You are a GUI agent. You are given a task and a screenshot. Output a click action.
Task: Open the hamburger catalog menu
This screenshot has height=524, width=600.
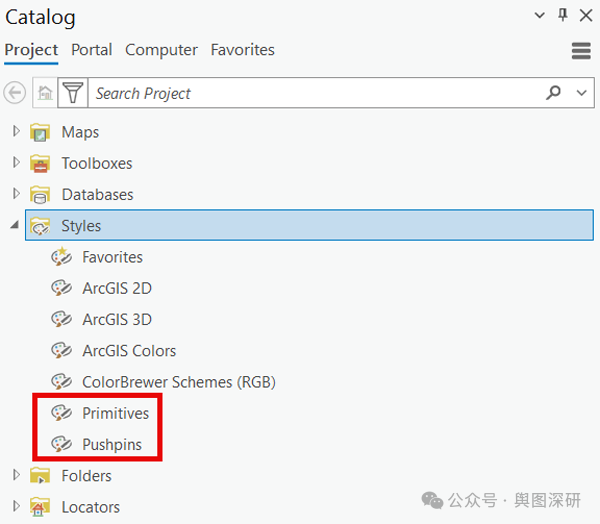pyautogui.click(x=581, y=51)
